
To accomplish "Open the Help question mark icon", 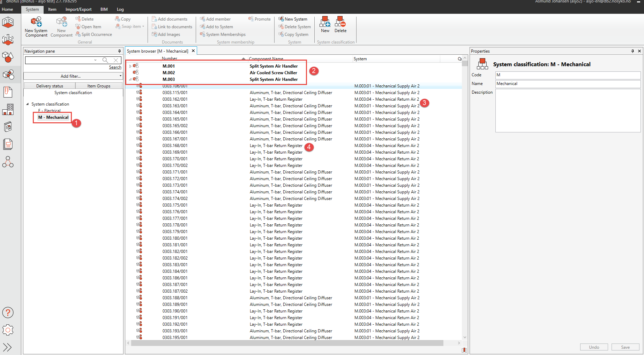I will [8, 313].
